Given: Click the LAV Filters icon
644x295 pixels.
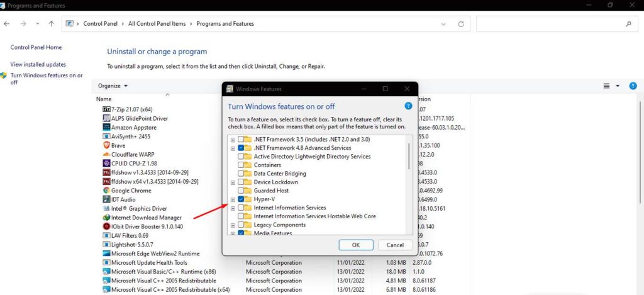Looking at the screenshot, I should click(106, 235).
